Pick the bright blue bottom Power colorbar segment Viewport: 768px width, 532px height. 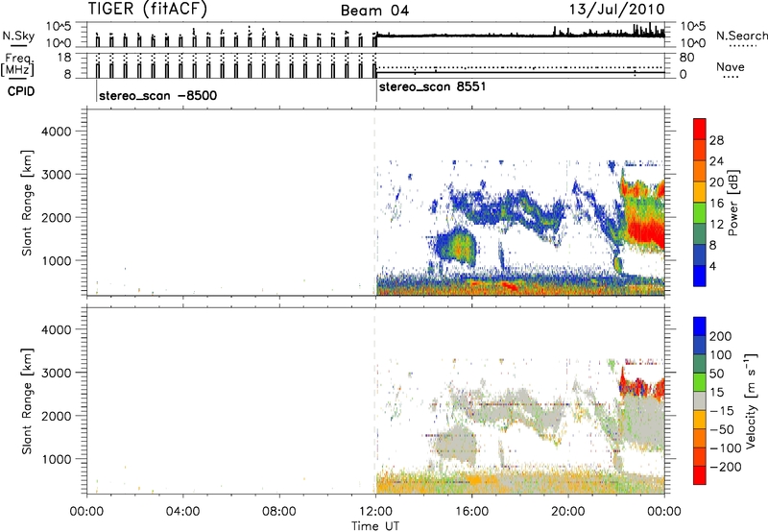700,276
